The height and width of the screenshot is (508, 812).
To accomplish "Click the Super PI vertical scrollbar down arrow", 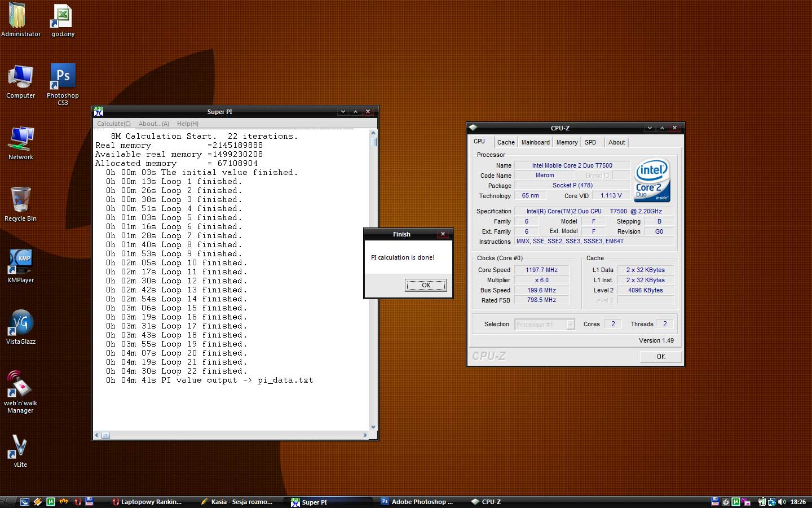I will (x=373, y=427).
